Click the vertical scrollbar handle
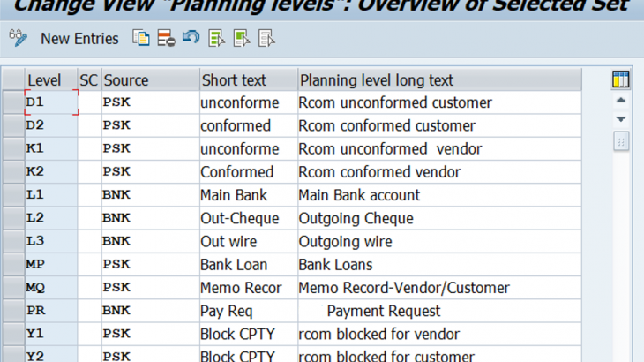 (620, 141)
